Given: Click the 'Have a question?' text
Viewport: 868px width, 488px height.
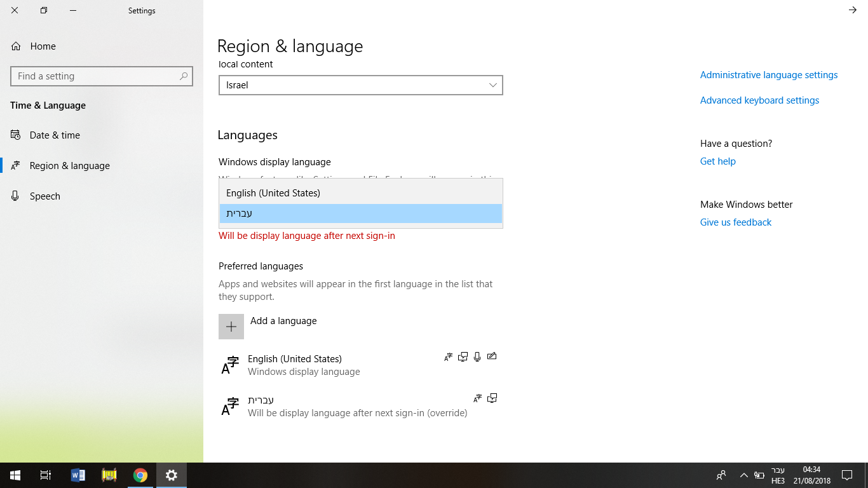Looking at the screenshot, I should point(736,144).
